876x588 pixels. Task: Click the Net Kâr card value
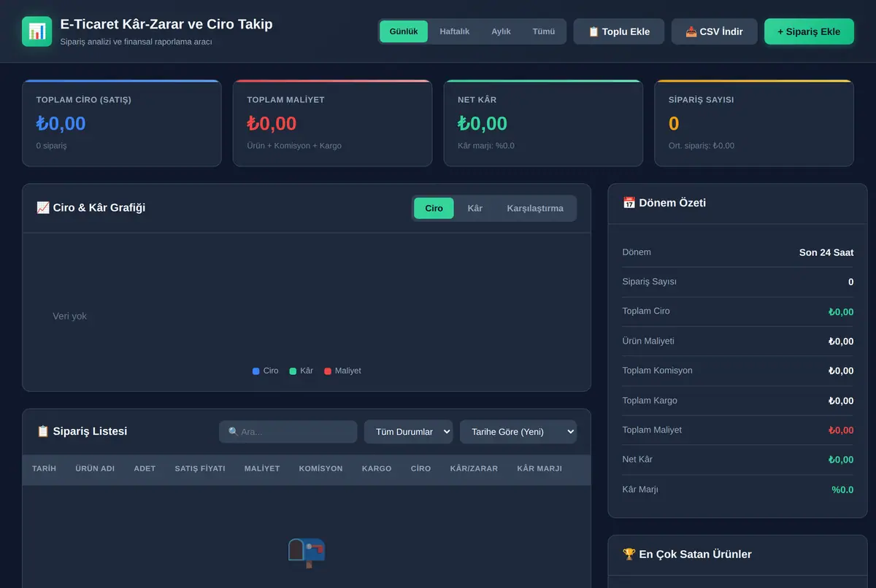click(x=483, y=123)
